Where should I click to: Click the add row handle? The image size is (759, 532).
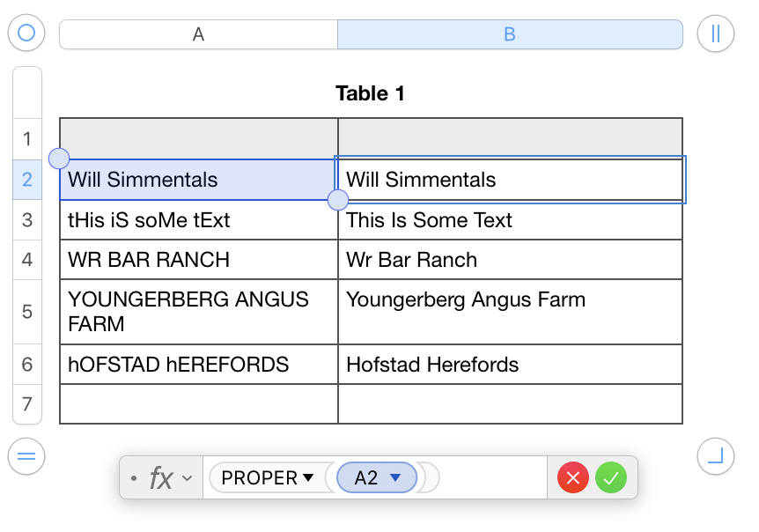(26, 456)
